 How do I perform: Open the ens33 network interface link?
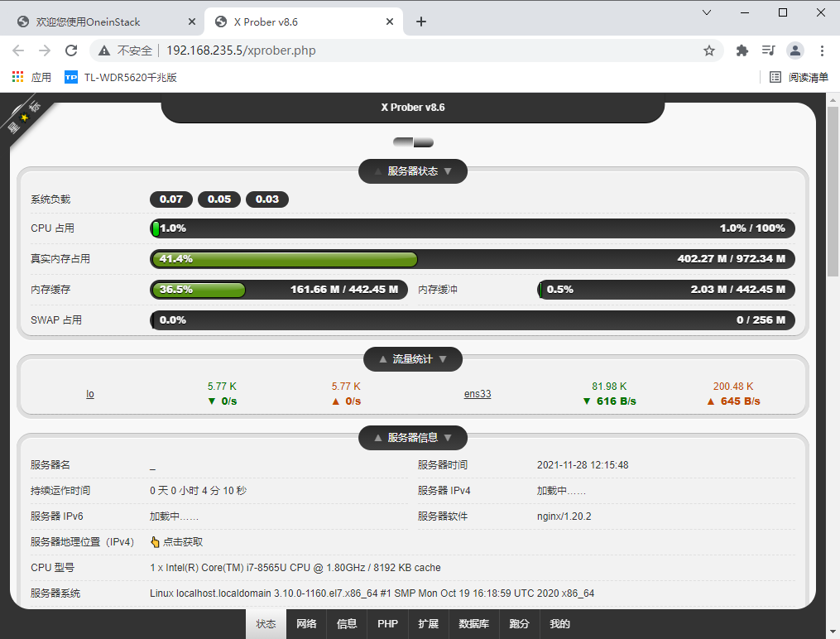pos(478,393)
